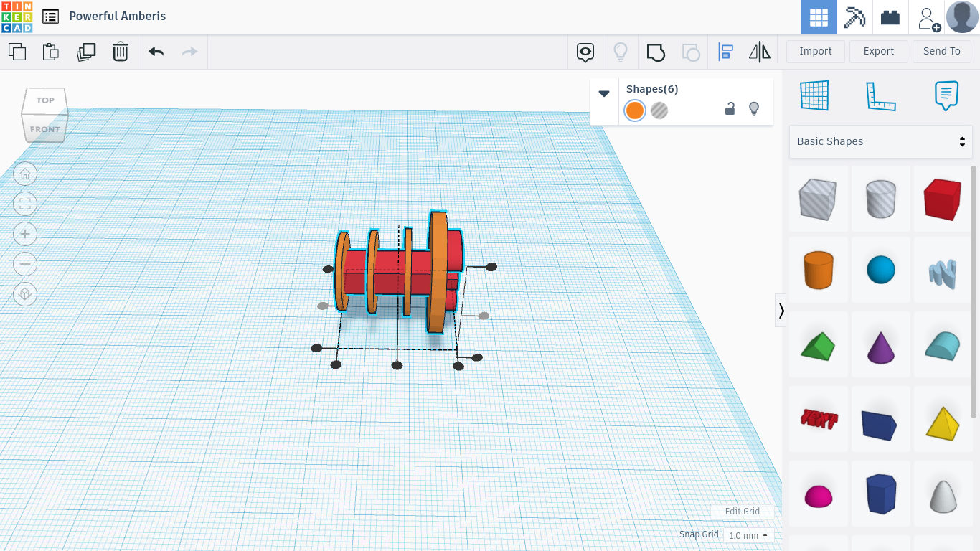Image resolution: width=980 pixels, height=551 pixels.
Task: Click the Powerful Amberis design name
Action: [118, 16]
